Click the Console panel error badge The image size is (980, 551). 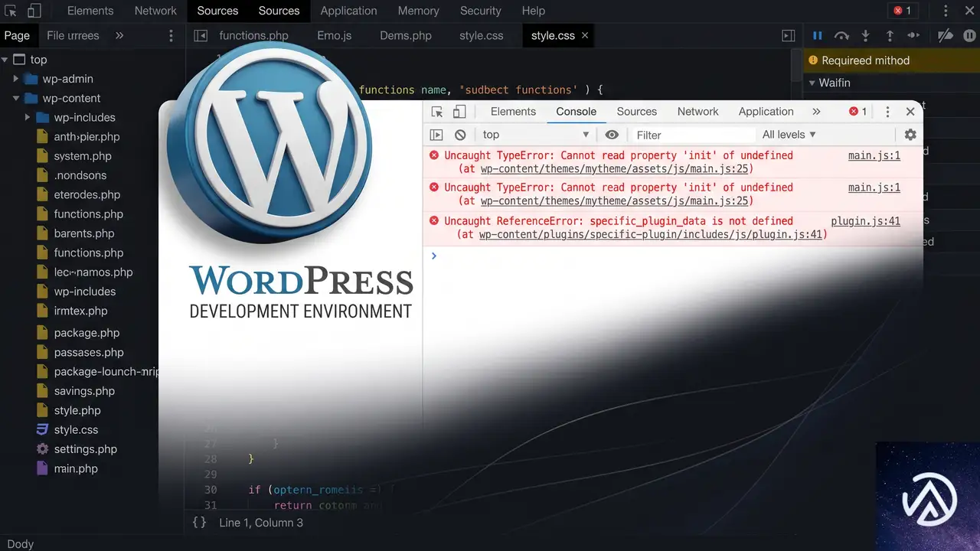(x=858, y=112)
